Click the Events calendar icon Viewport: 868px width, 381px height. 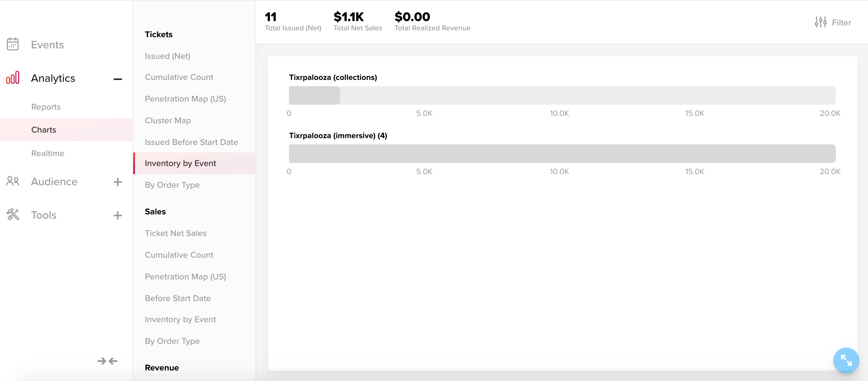tap(13, 44)
